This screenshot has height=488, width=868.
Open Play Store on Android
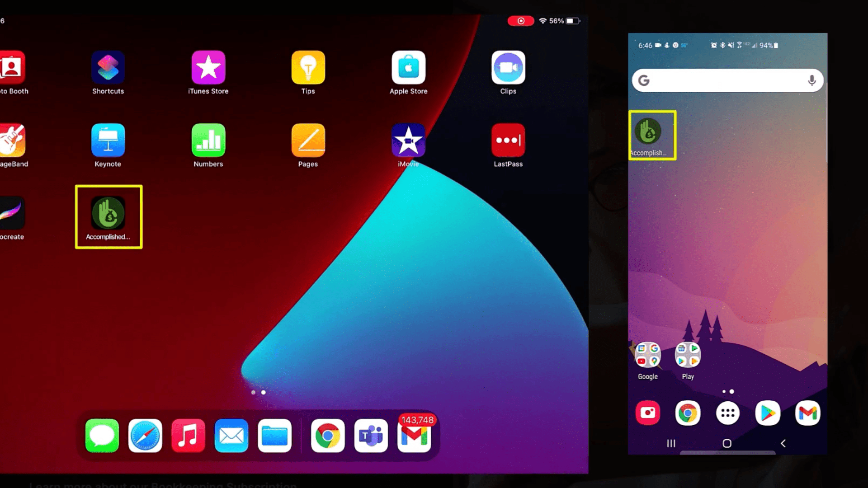pyautogui.click(x=768, y=413)
